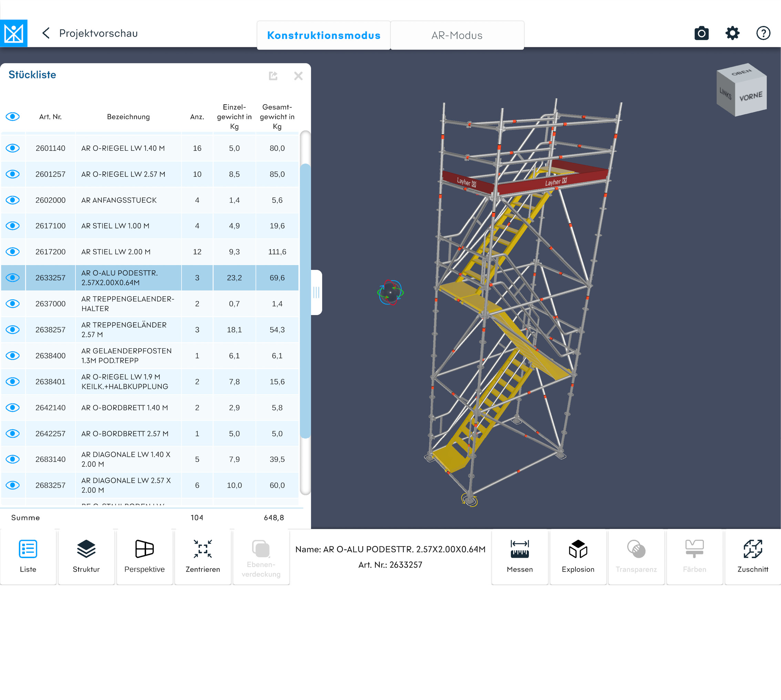Screen dimensions: 781x700
Task: Click total weight value 648,8
Action: 274,518
